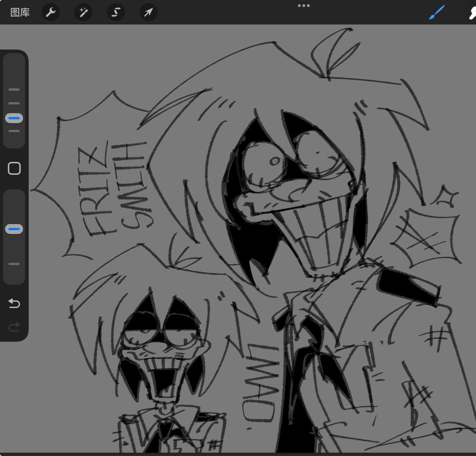Activate the Selection S-shaped tool
The image size is (476, 456).
[116, 12]
